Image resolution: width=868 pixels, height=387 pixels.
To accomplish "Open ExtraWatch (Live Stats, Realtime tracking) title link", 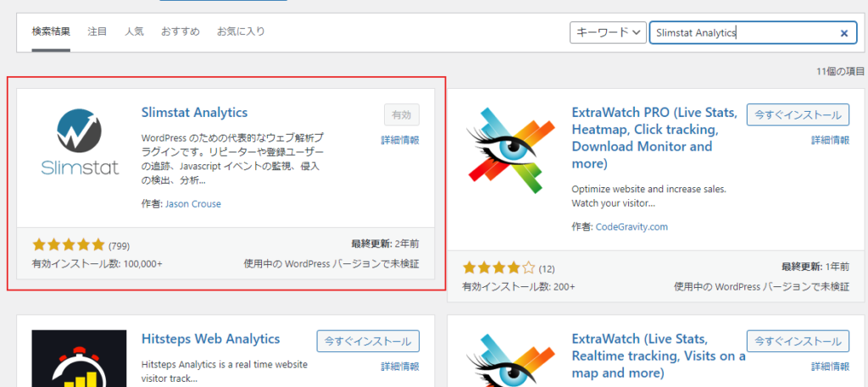I will coord(659,355).
